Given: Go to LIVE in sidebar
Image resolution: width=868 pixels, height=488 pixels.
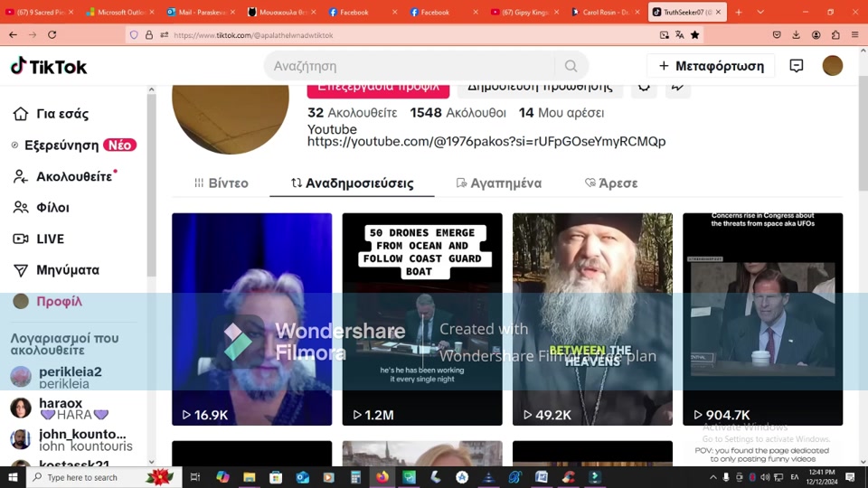Looking at the screenshot, I should point(50,239).
